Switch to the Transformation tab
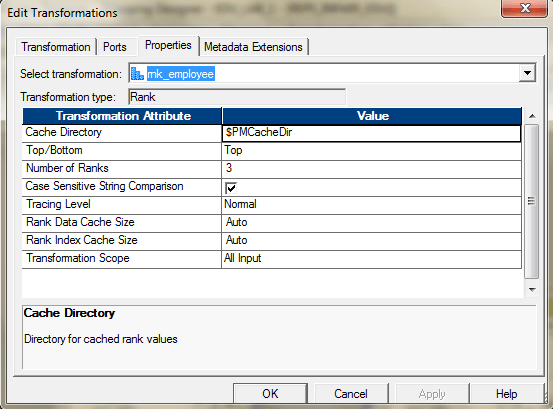This screenshot has height=409, width=553. 56,47
